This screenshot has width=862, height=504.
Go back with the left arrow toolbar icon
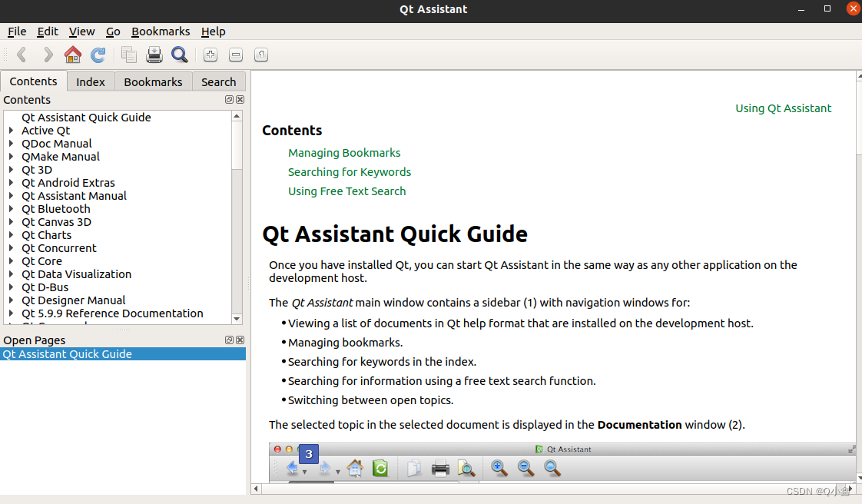[x=22, y=55]
